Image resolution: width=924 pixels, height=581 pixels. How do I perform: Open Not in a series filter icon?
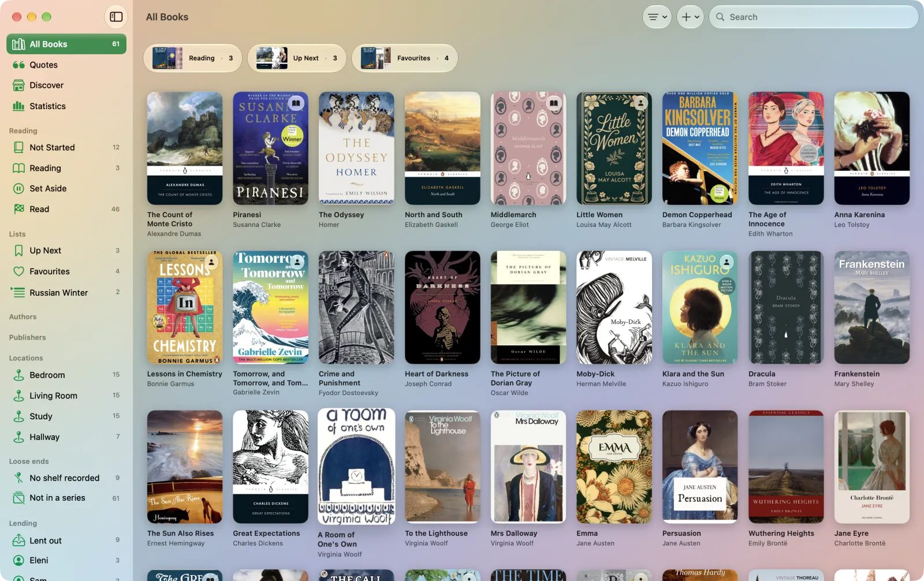(19, 498)
